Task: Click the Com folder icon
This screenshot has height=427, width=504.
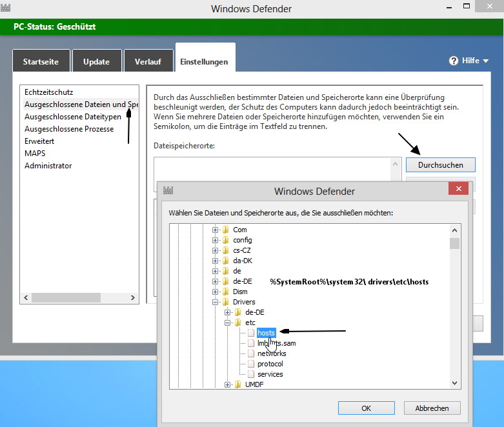Action: 226,230
